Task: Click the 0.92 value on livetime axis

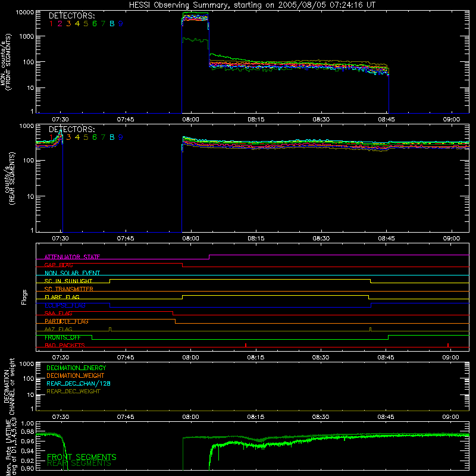Action: 27,461
